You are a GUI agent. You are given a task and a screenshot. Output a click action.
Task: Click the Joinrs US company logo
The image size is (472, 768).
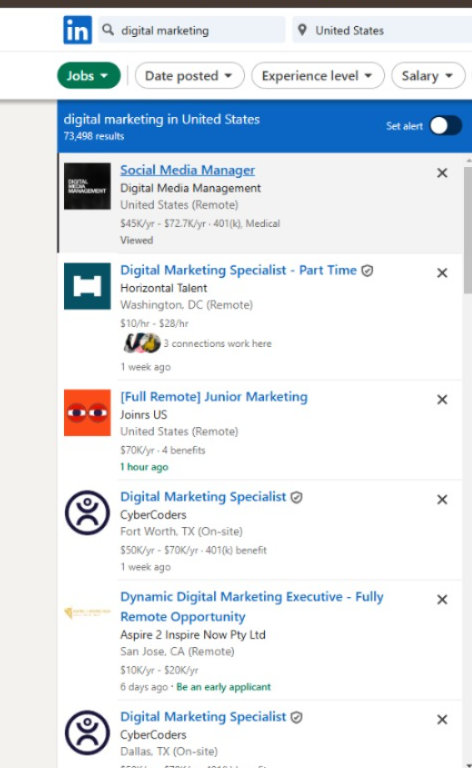click(87, 412)
